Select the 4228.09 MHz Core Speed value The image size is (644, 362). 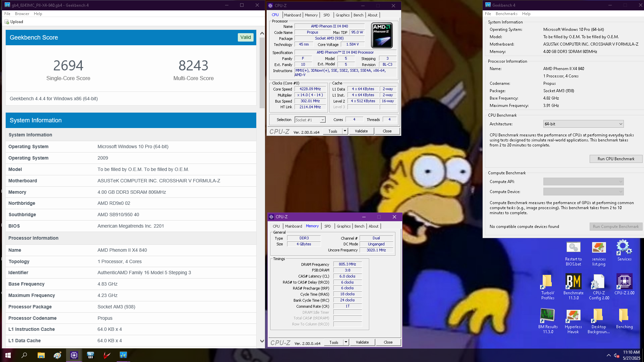click(x=310, y=89)
